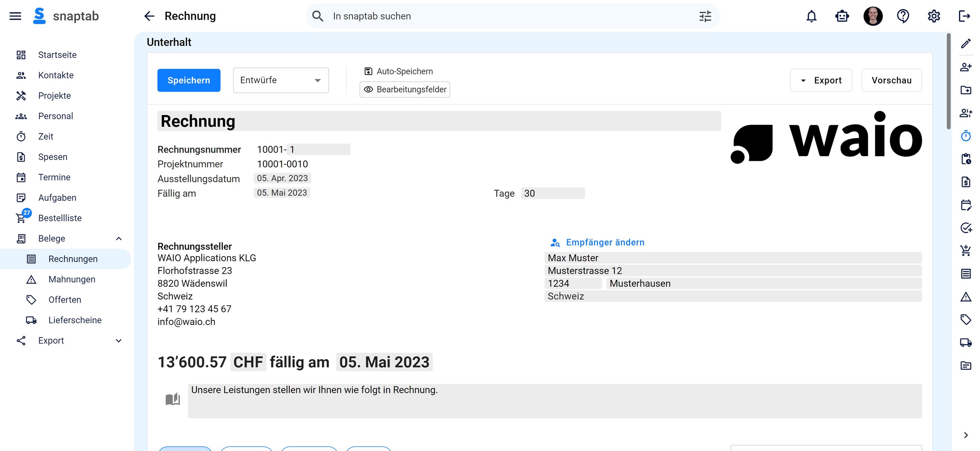
Task: Create a reminder via the warning triangle in the right sidebar
Action: (966, 297)
